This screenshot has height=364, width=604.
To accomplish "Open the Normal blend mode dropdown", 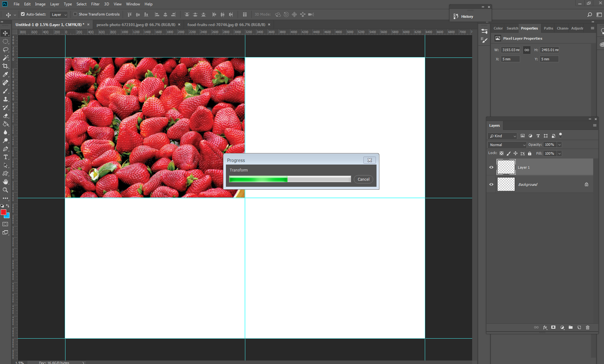I will [507, 145].
